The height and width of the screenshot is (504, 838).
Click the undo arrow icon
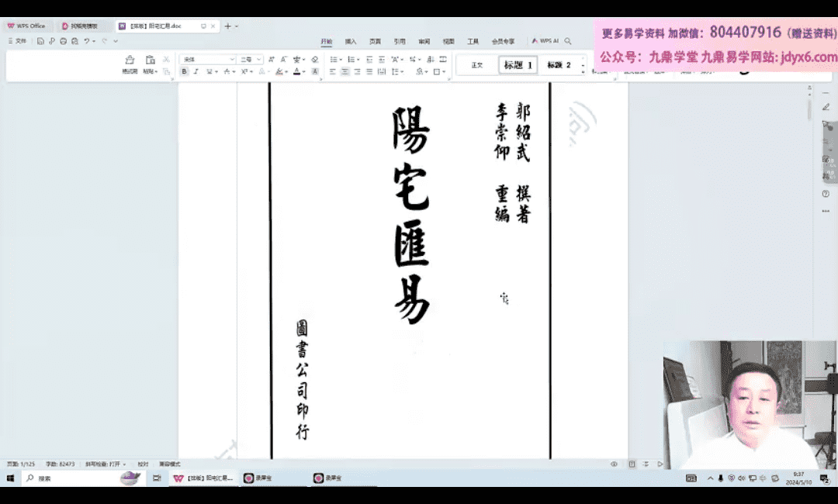88,41
